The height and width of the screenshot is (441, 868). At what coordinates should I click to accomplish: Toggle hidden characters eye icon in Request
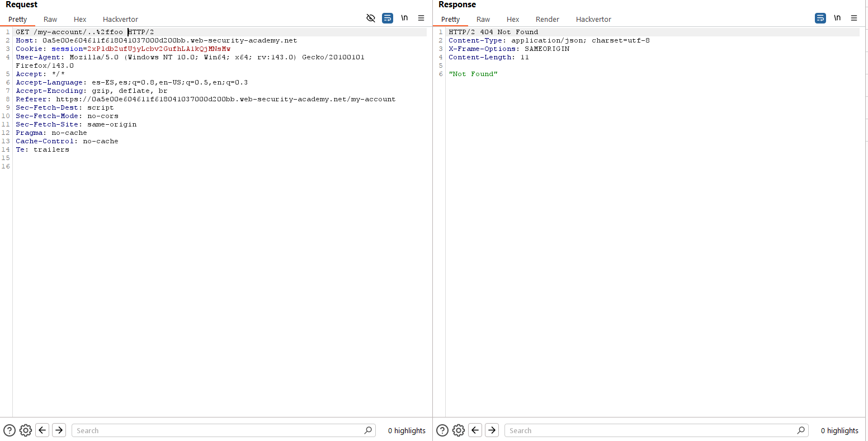[x=370, y=18]
